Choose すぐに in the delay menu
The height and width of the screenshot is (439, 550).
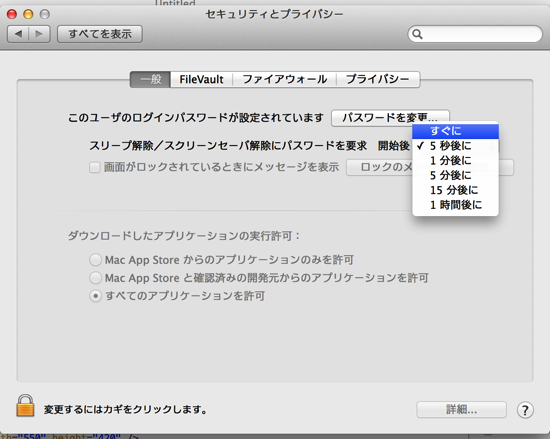(455, 131)
